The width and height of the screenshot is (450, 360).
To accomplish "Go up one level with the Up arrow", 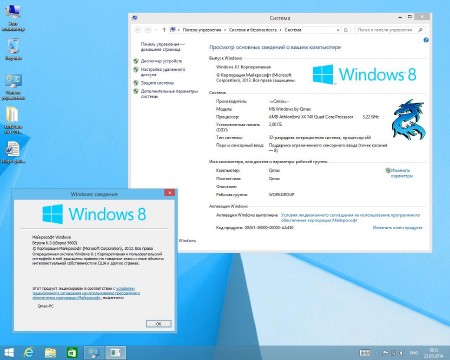I will (164, 30).
